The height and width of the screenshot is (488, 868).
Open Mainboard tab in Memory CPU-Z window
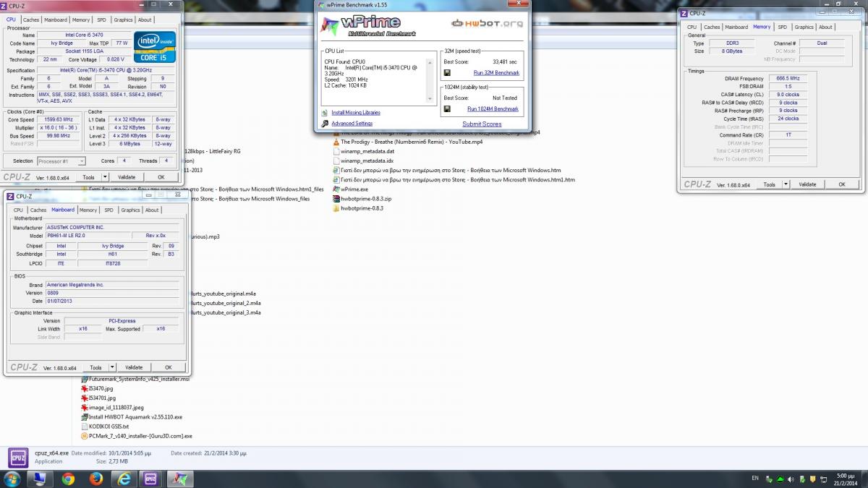click(736, 27)
